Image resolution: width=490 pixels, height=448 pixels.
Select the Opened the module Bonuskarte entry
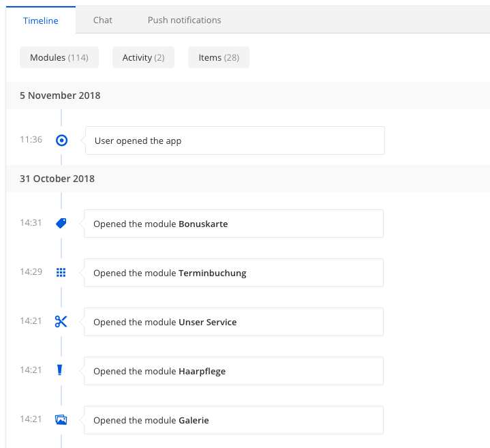point(234,224)
